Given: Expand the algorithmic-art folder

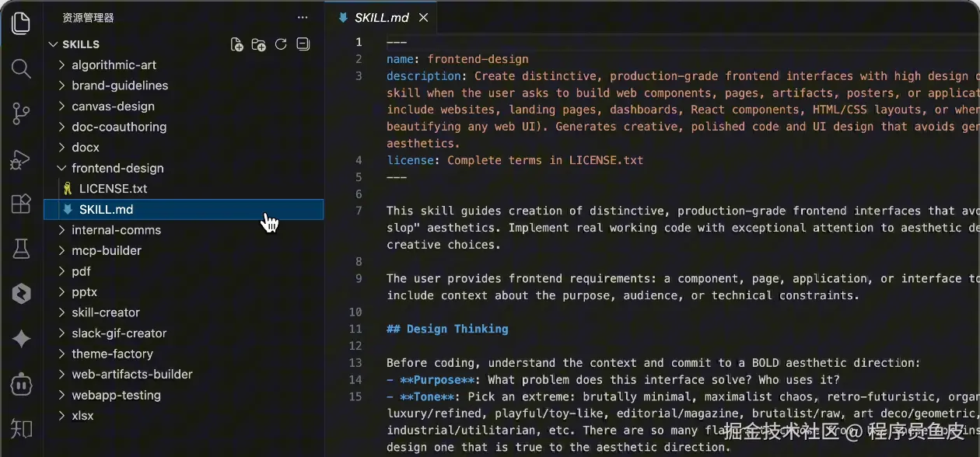Looking at the screenshot, I should [x=62, y=65].
